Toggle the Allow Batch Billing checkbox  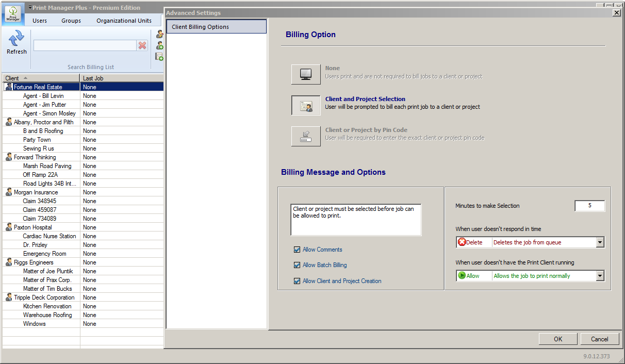(297, 265)
